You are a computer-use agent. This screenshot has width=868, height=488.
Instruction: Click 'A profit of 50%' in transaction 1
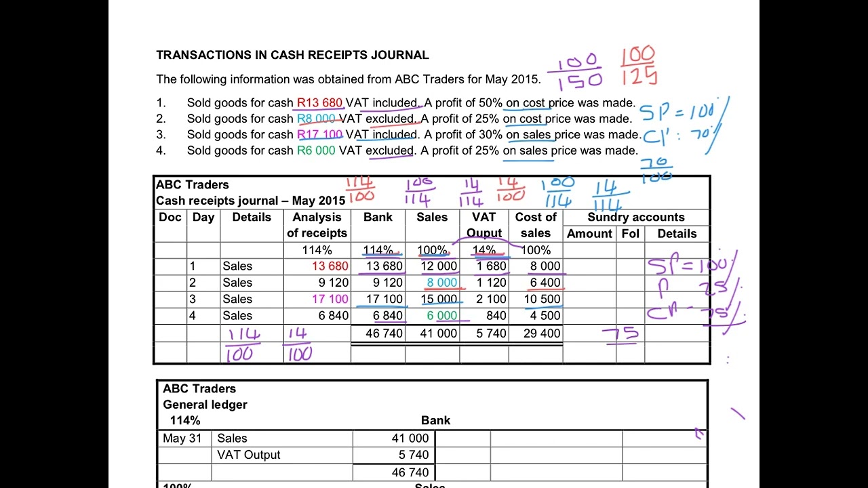coord(463,103)
